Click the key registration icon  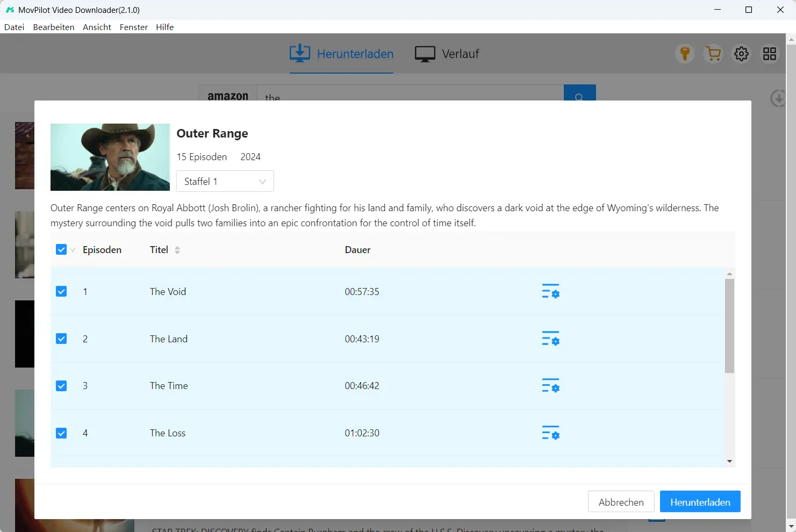click(685, 54)
